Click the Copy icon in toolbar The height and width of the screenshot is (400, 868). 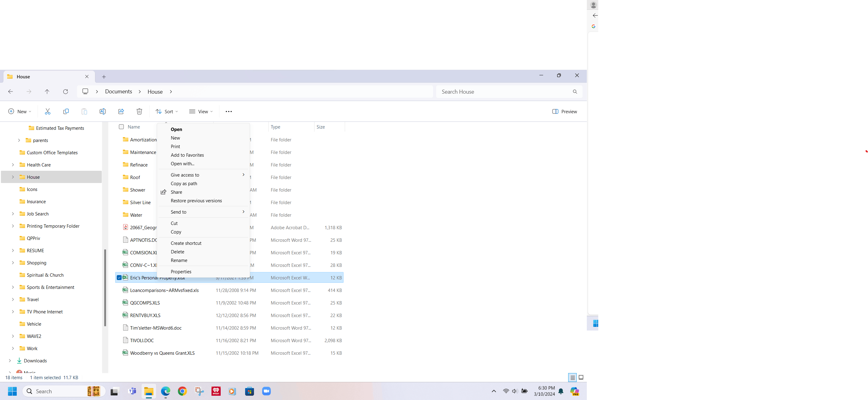[x=66, y=111]
